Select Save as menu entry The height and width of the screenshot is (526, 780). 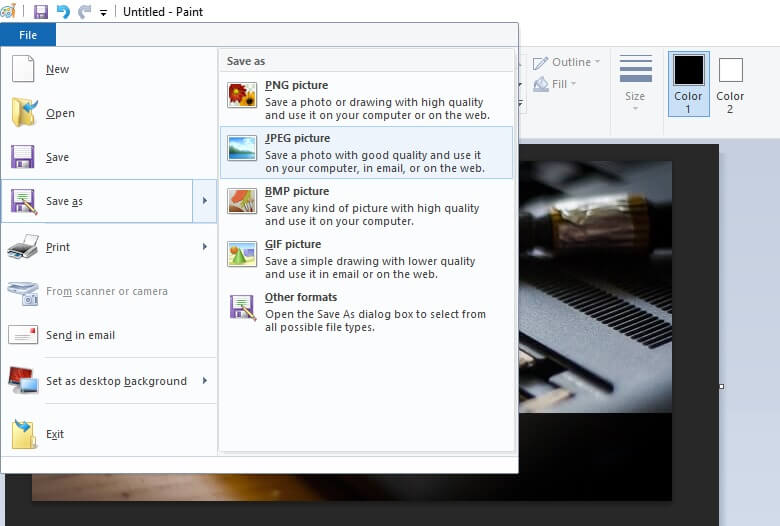[x=97, y=201]
